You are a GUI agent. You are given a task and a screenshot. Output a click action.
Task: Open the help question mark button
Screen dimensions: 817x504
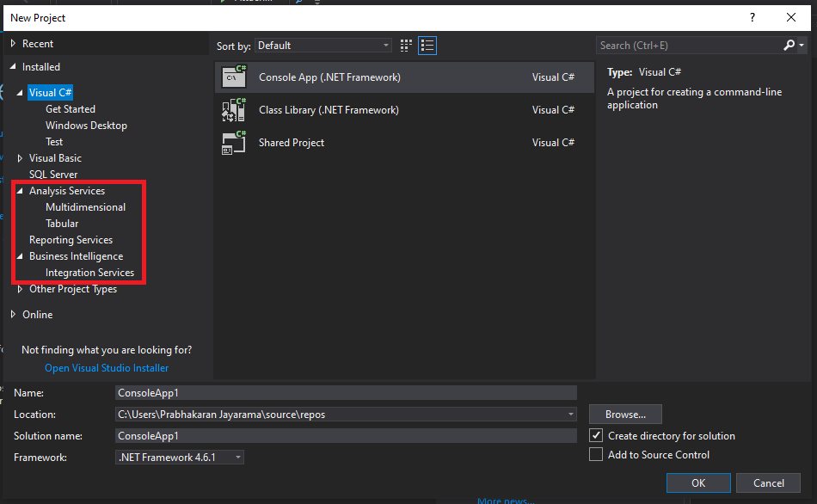tap(752, 17)
